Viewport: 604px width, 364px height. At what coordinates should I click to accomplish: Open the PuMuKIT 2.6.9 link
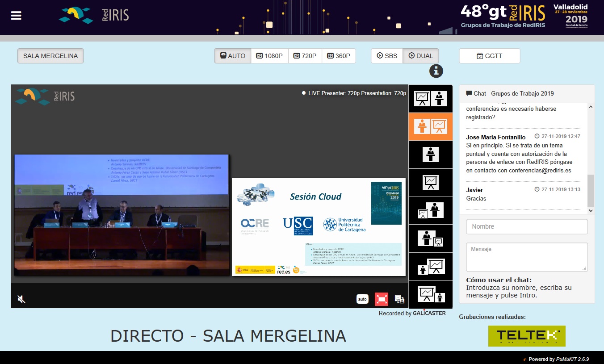572,359
